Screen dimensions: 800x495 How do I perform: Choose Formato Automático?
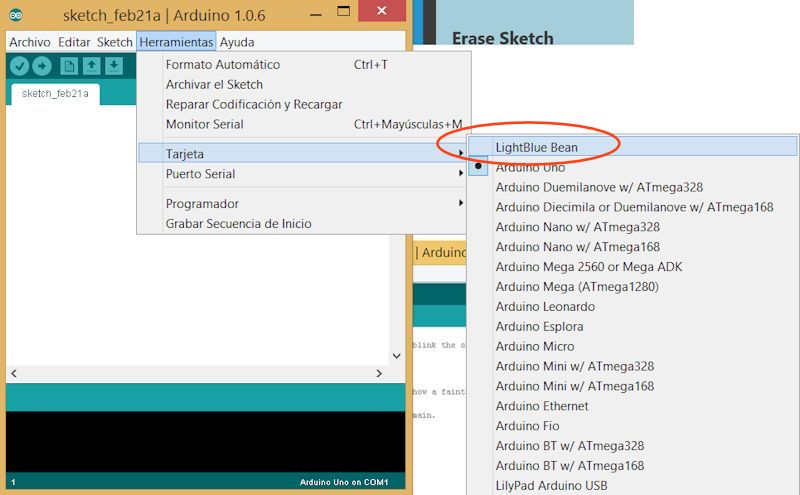point(303,65)
